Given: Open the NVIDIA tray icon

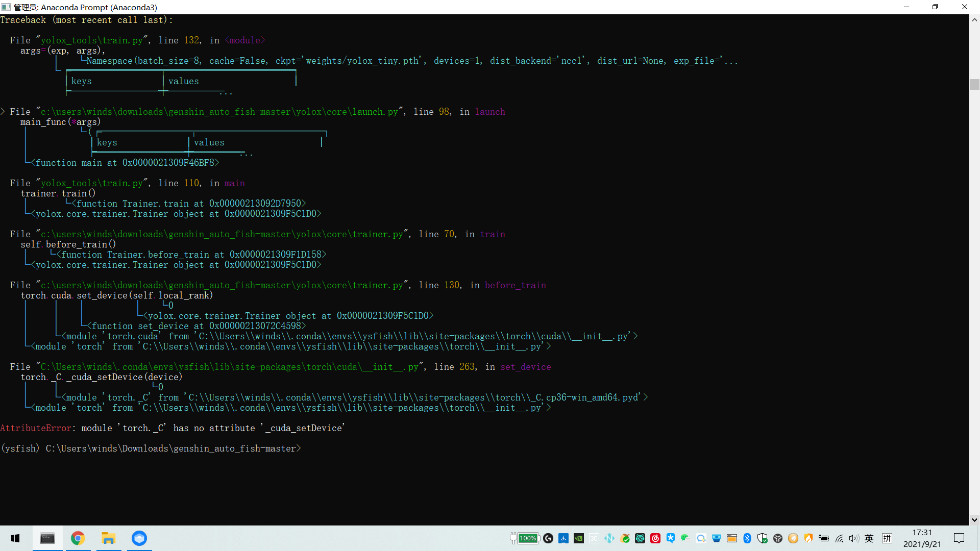Looking at the screenshot, I should [x=579, y=538].
